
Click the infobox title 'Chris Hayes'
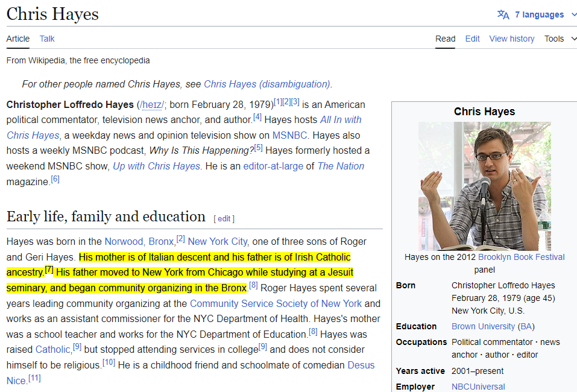coord(484,112)
